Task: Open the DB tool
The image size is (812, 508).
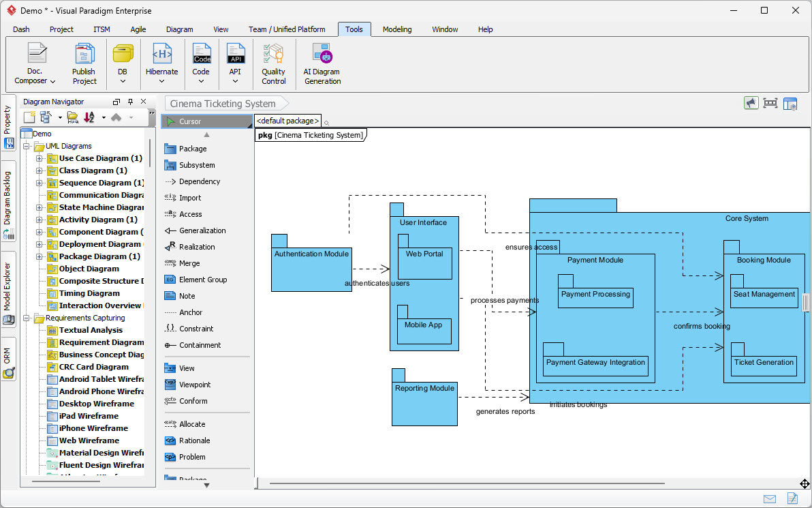Action: (123, 64)
